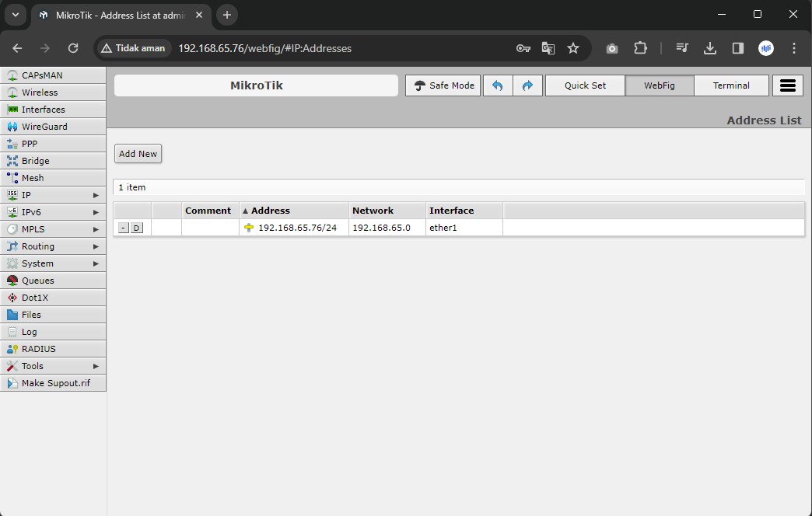
Task: Remove address entry with minus button
Action: 124,228
